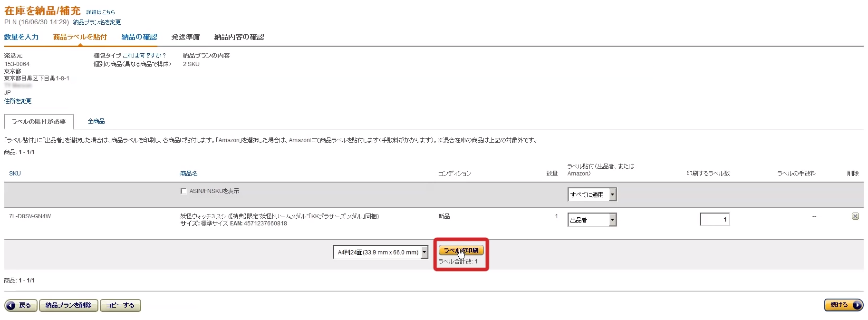This screenshot has height=320, width=868.
Task: Click the 納品プラン名を変更 link
Action: (96, 22)
